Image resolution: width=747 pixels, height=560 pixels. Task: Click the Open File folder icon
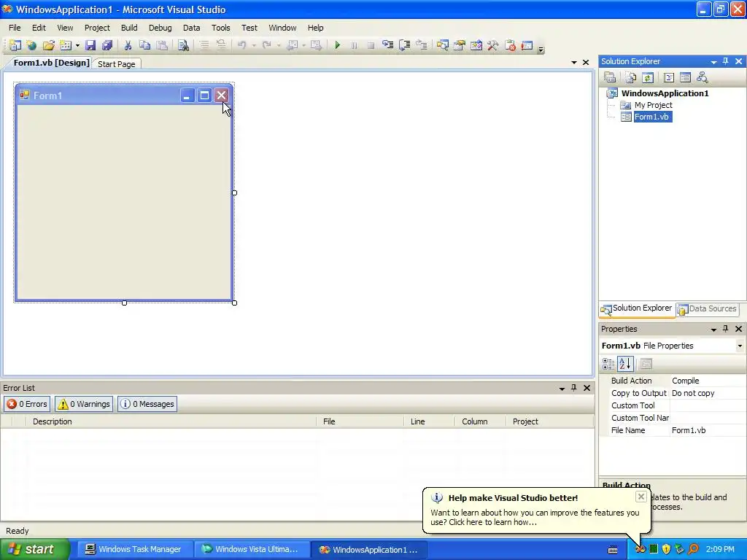coord(49,45)
